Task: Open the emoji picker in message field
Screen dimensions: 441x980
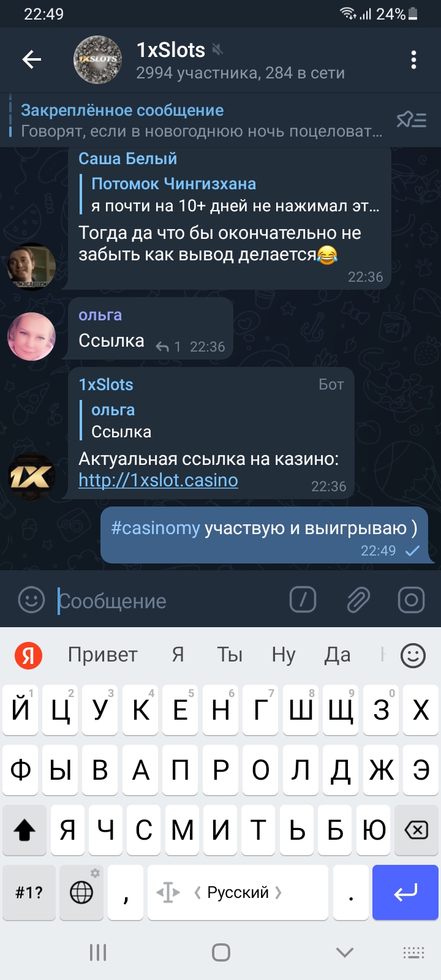Action: [31, 600]
